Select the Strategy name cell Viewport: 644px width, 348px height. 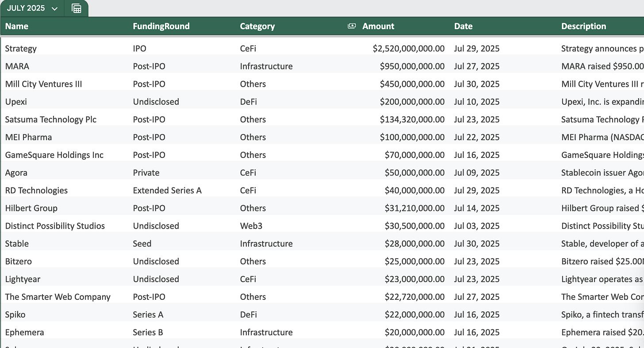pos(21,49)
